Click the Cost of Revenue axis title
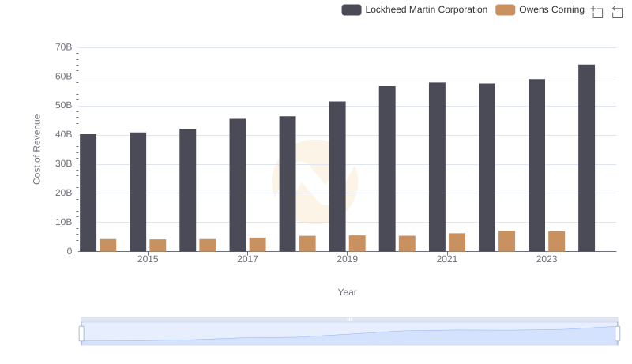The width and height of the screenshot is (632, 364). pos(36,149)
